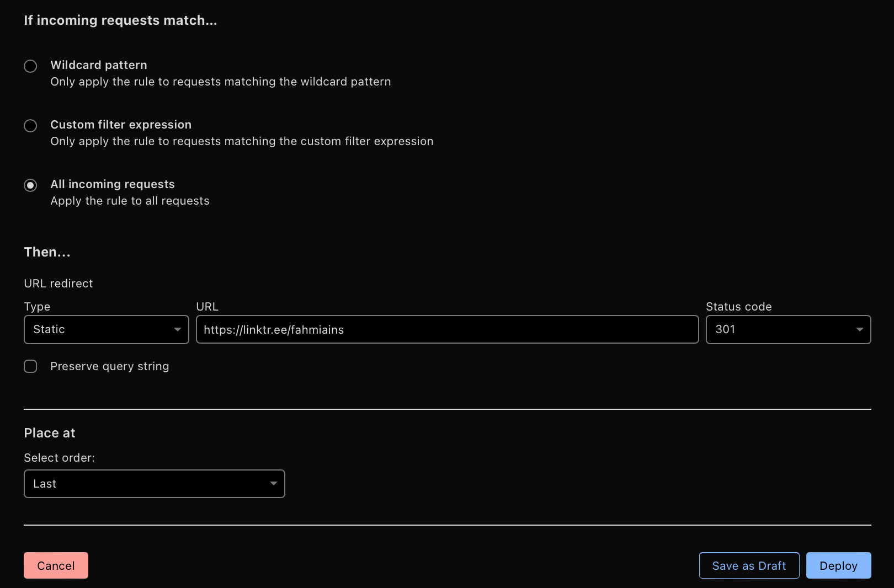Click the custom filter expression description text
894x588 pixels.
[x=242, y=141]
